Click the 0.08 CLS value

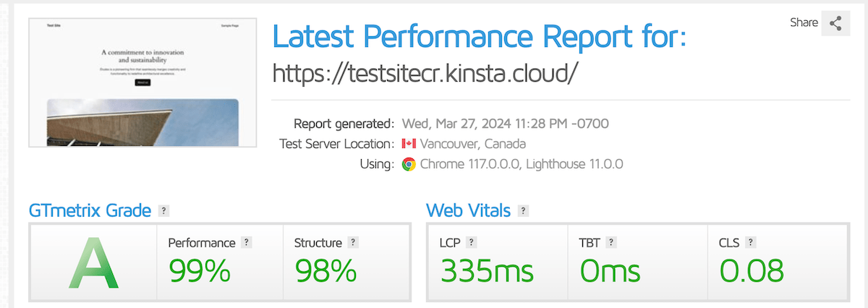click(x=752, y=270)
